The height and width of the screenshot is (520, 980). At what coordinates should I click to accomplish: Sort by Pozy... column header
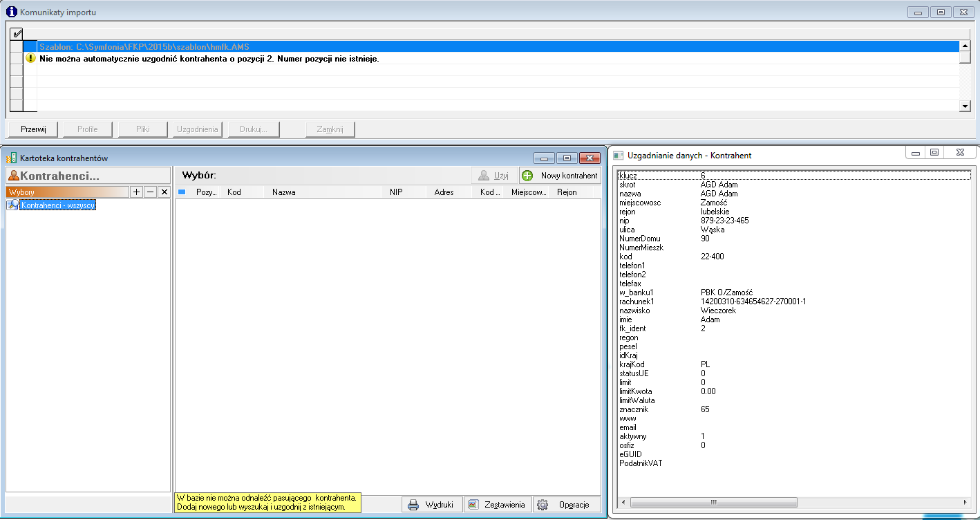coord(207,192)
